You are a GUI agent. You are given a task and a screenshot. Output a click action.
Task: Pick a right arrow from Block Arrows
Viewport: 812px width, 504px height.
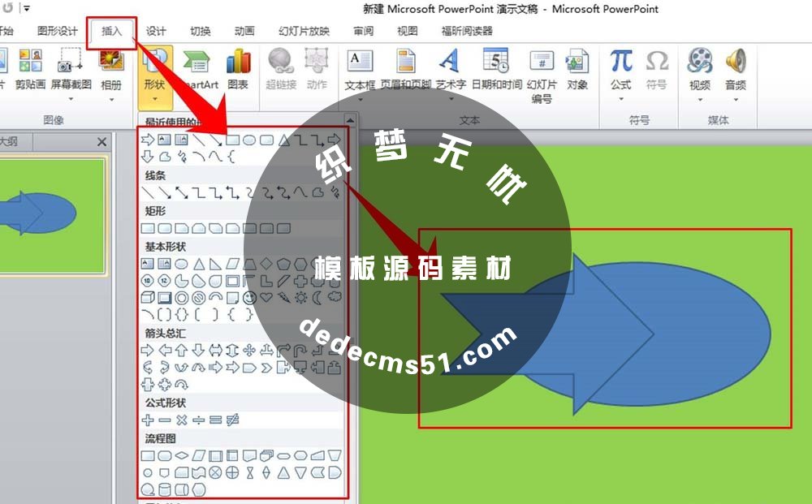click(149, 351)
